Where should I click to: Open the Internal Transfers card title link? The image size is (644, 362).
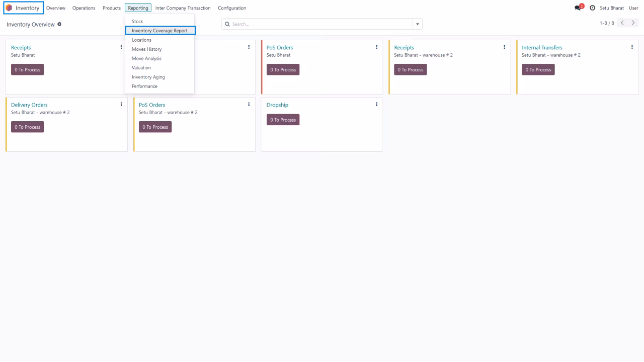[542, 48]
